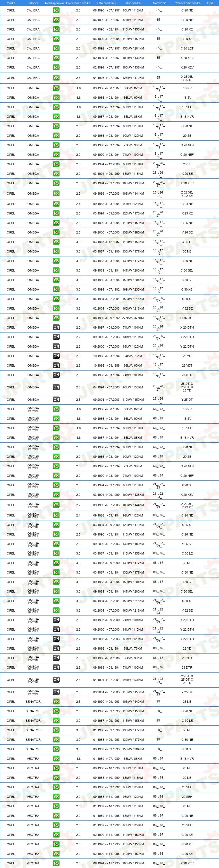Click the Opis column header
This screenshot has width=219, height=868.
click(210, 3)
